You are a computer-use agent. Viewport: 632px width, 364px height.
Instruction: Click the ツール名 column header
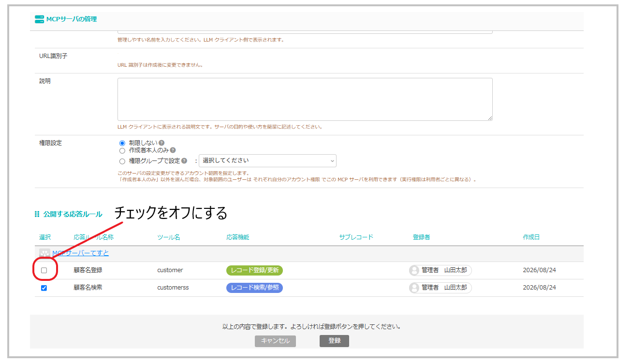click(169, 237)
